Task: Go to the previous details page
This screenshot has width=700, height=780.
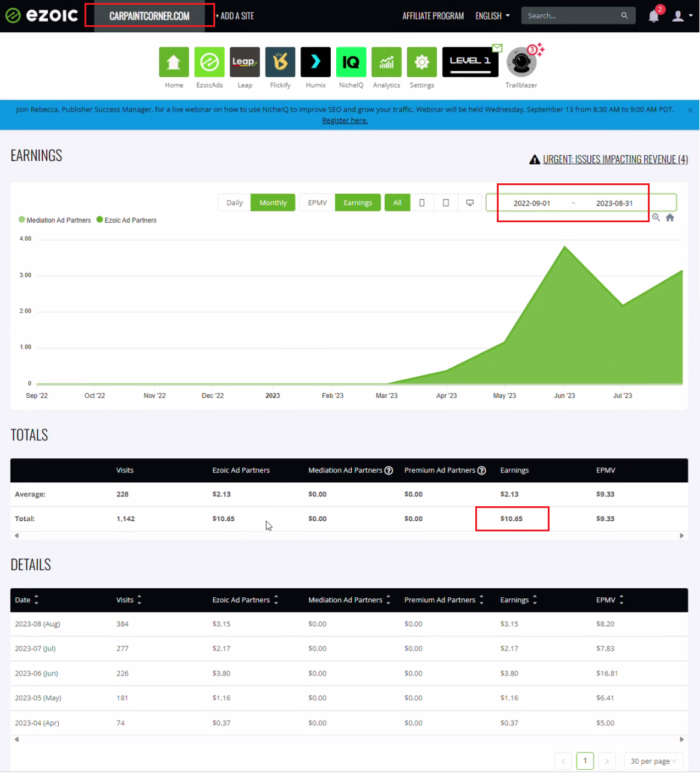Action: click(563, 761)
